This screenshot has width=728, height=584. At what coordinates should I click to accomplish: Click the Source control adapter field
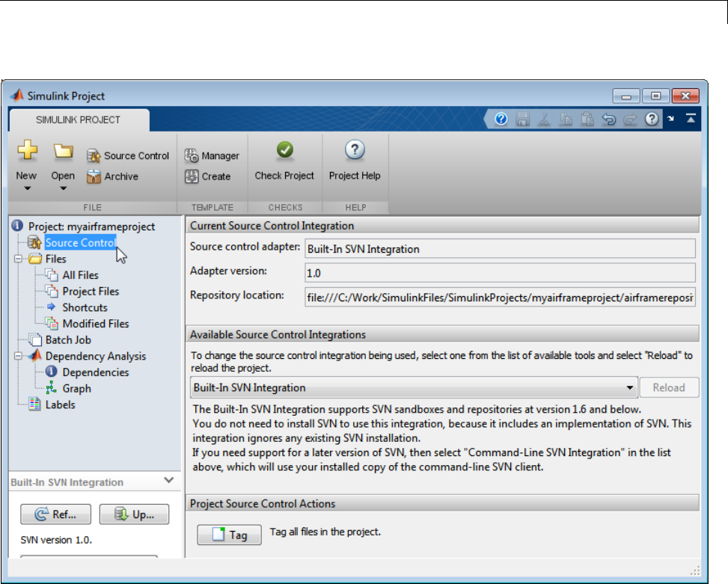[x=500, y=248]
